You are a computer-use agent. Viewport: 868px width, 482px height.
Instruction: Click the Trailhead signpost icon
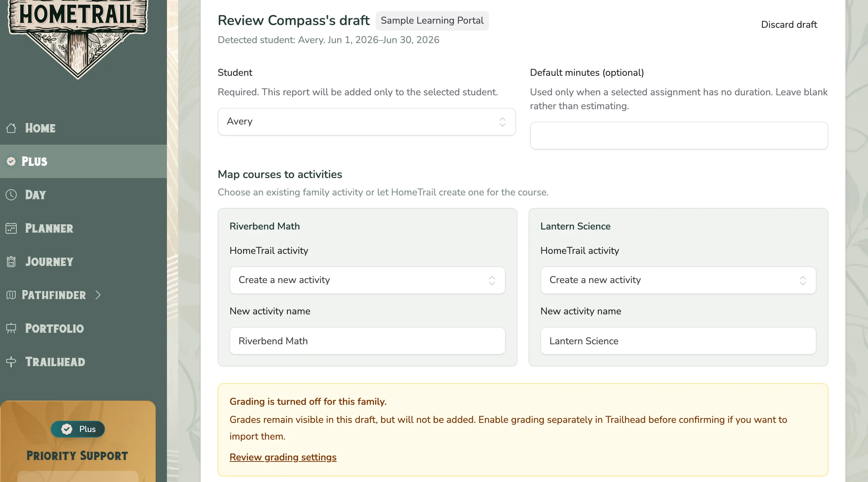11,362
